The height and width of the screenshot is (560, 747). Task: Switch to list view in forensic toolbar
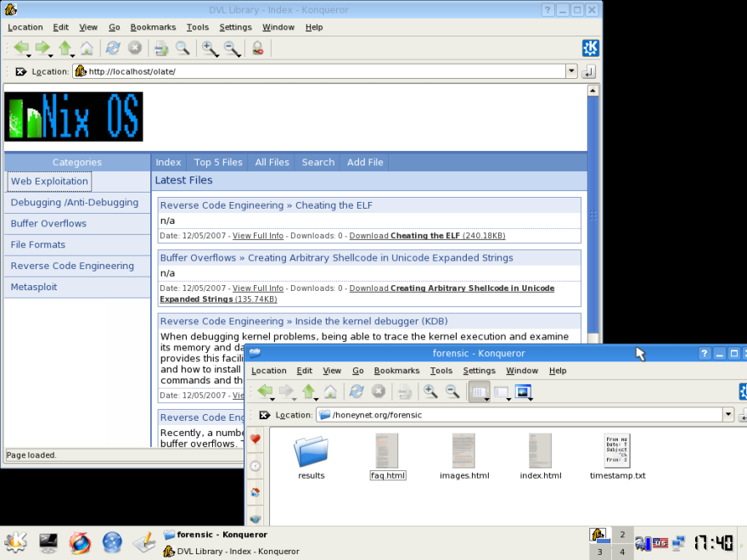tap(502, 392)
